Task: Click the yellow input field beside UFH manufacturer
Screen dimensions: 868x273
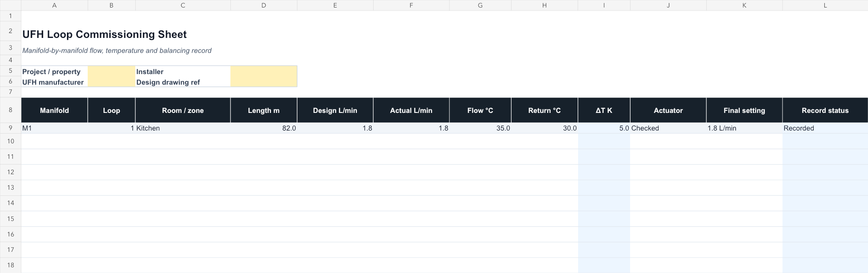Action: 111,82
